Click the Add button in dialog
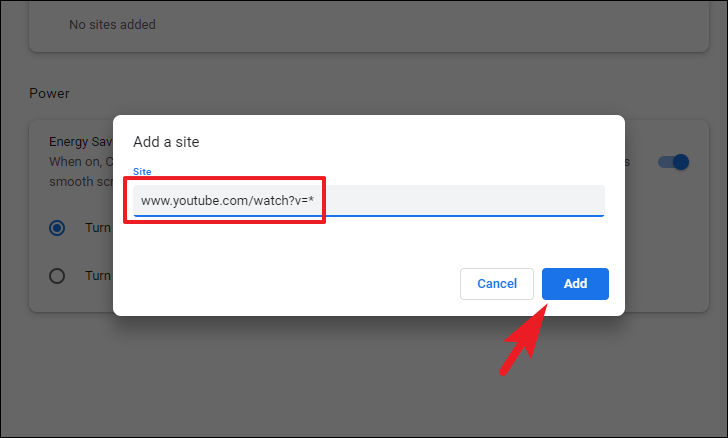 [575, 283]
